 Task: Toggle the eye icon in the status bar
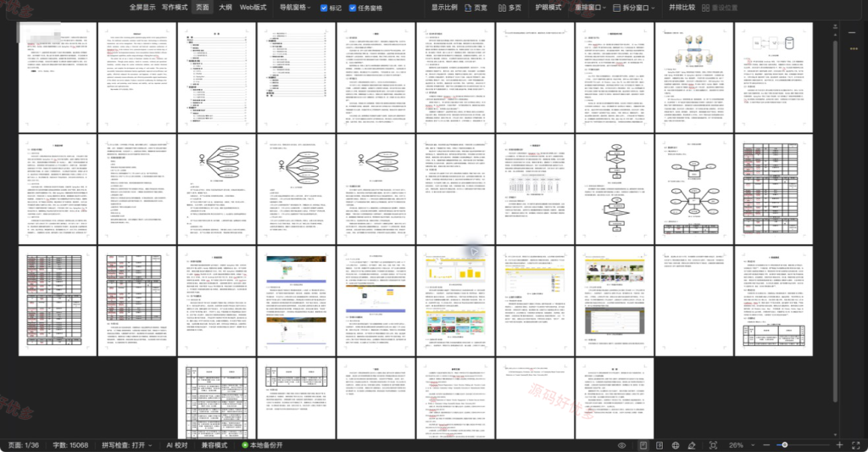point(621,445)
